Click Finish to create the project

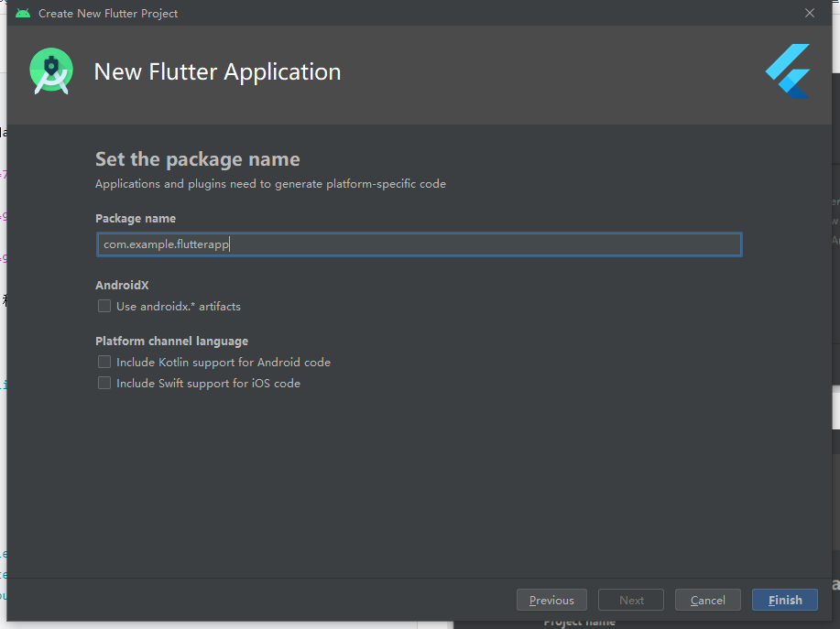point(785,600)
